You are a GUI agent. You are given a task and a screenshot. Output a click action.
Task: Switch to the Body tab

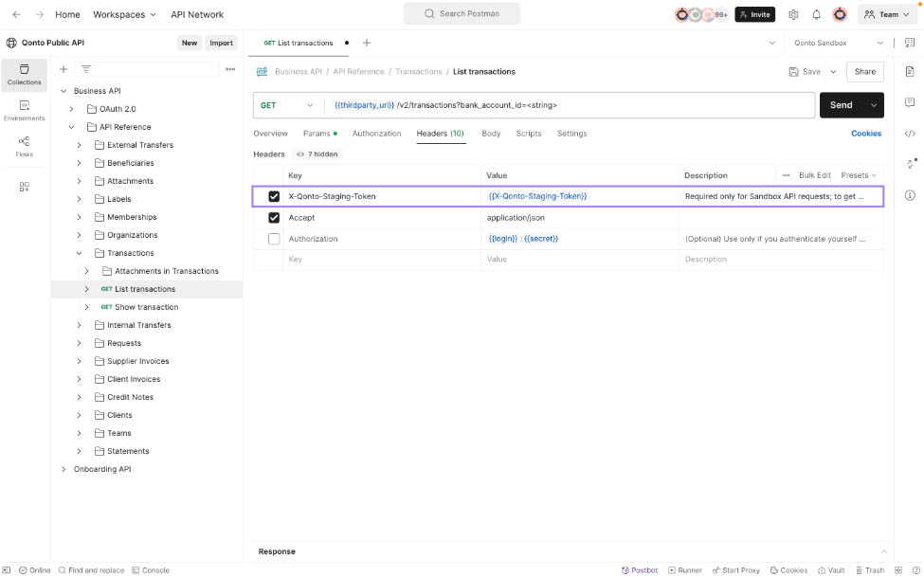click(491, 134)
